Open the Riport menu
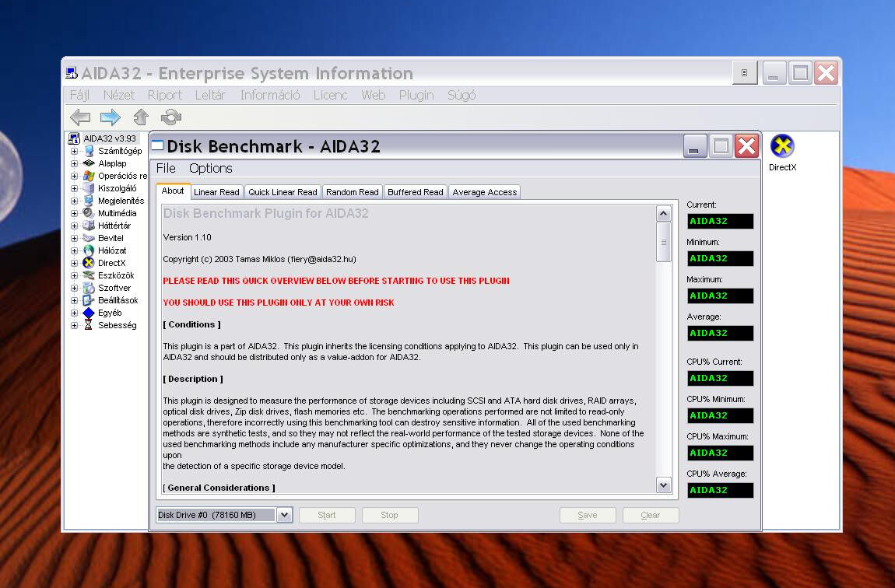 pyautogui.click(x=165, y=95)
